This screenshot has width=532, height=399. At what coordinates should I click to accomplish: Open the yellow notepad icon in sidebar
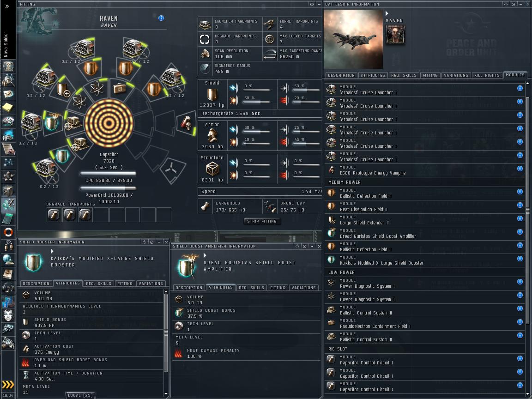coord(8,108)
